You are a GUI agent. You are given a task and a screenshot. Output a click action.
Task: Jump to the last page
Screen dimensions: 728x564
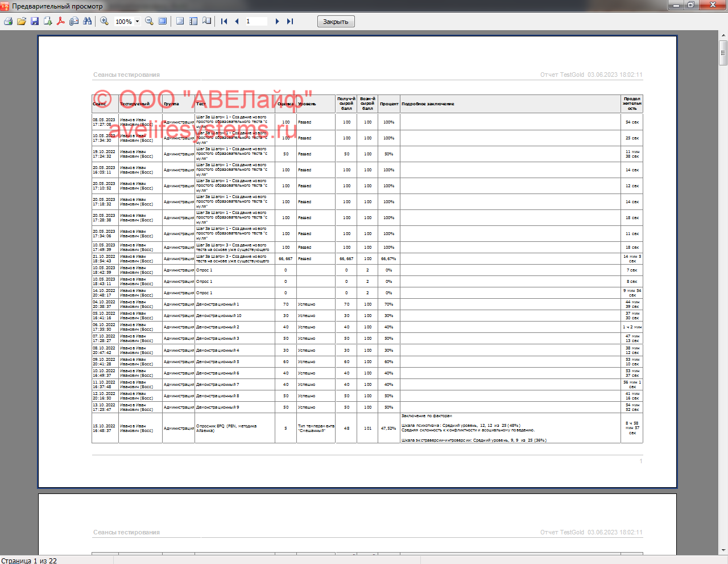pyautogui.click(x=290, y=21)
